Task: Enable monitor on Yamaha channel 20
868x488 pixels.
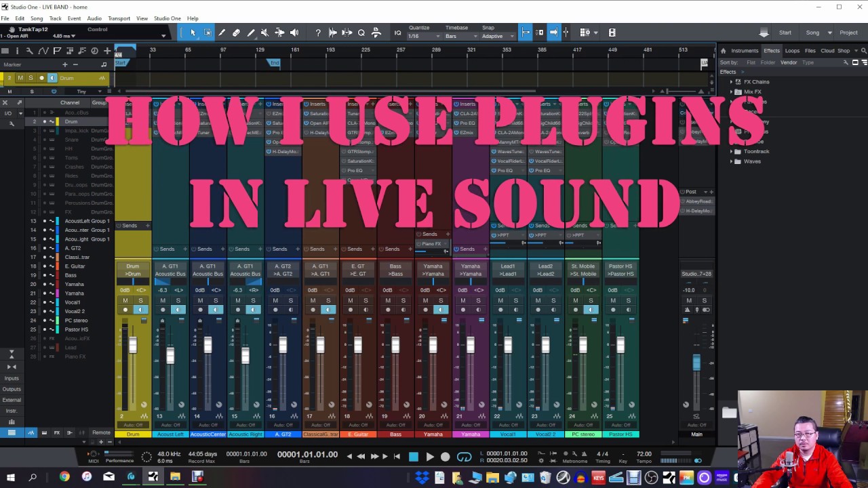Action: pos(441,310)
